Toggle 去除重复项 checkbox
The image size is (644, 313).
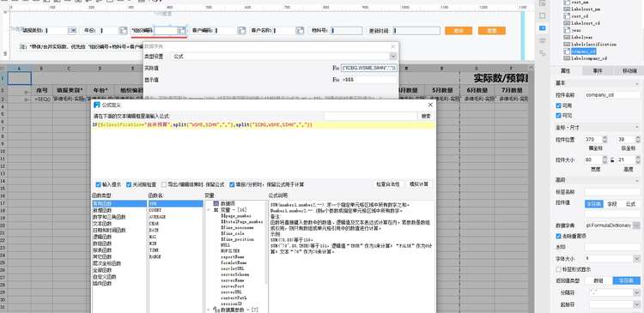pos(558,237)
